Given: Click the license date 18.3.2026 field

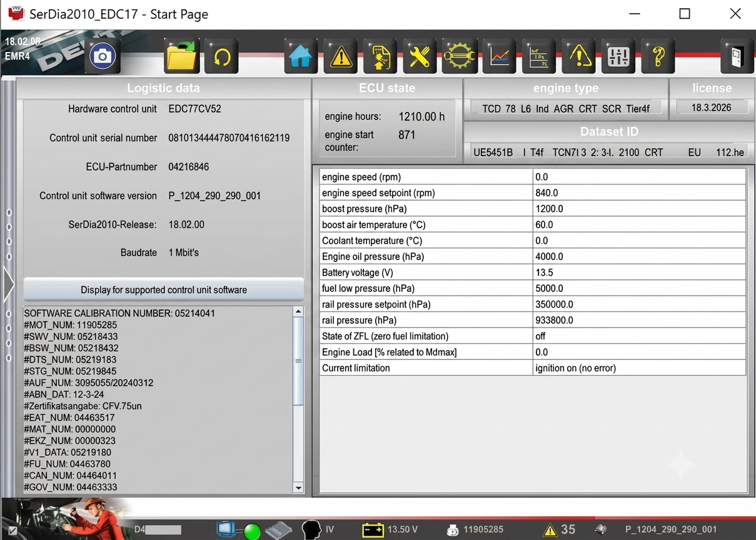Looking at the screenshot, I should coord(712,107).
